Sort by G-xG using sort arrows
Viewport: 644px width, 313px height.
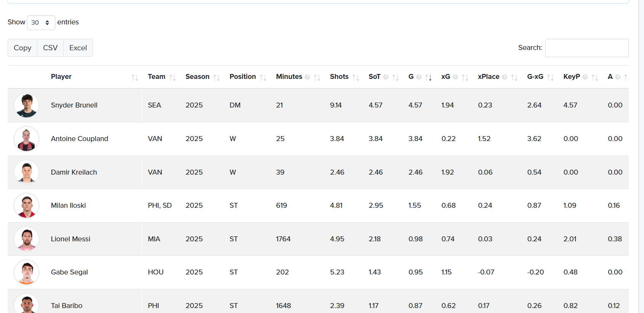click(x=550, y=77)
